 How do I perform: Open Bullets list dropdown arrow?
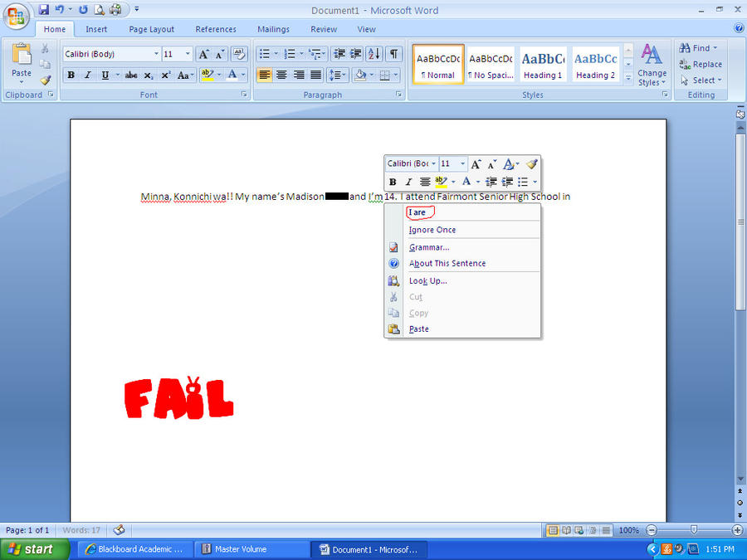[276, 54]
